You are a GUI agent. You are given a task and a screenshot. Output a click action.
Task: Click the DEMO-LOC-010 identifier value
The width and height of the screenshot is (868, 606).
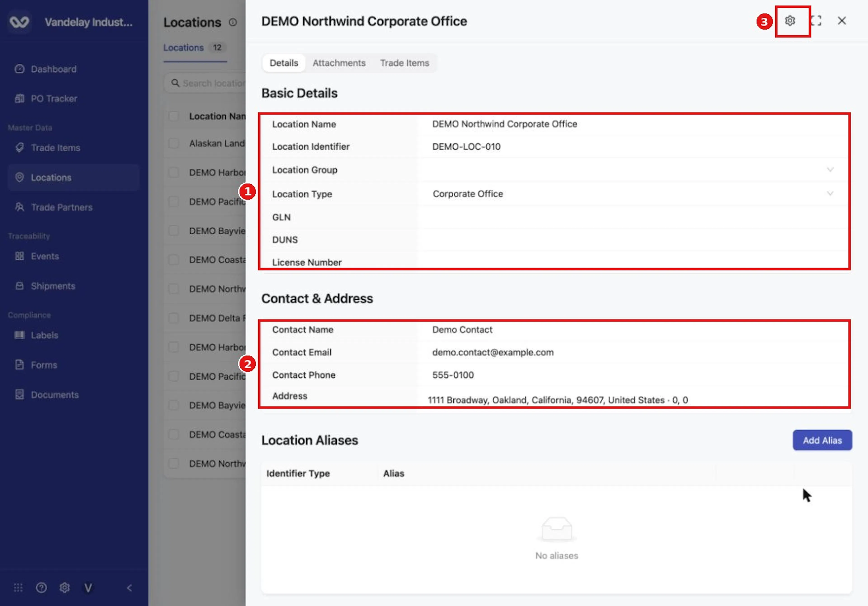pos(466,147)
